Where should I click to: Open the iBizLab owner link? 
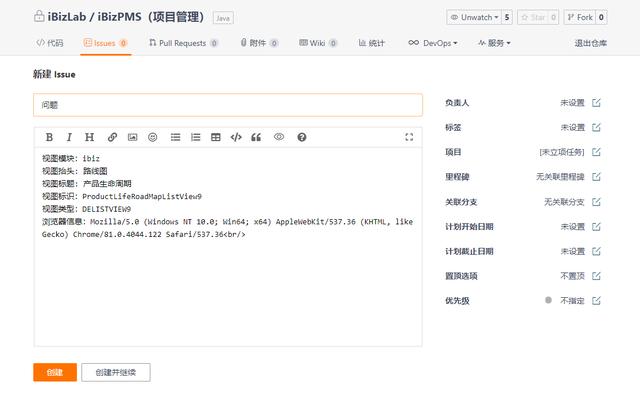click(67, 17)
